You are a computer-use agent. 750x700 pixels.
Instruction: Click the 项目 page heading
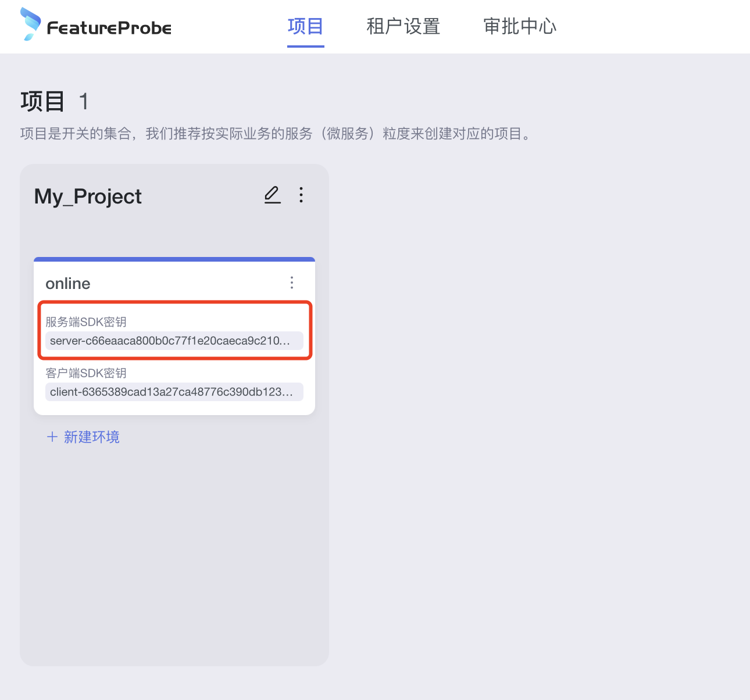tap(42, 102)
